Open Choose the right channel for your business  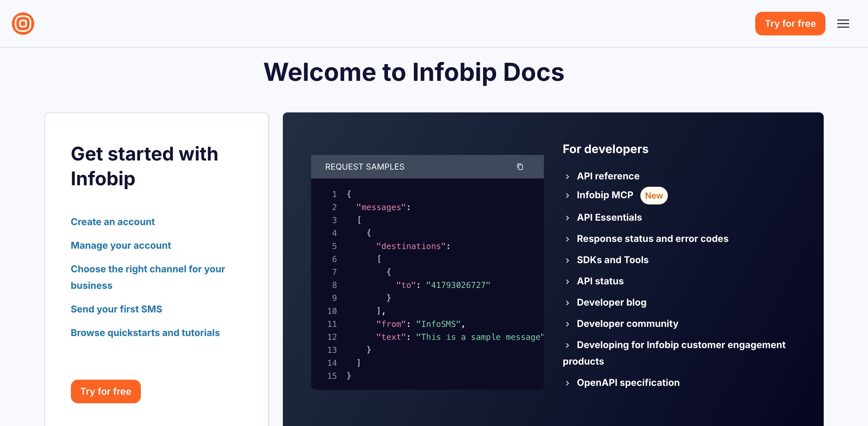coord(148,277)
